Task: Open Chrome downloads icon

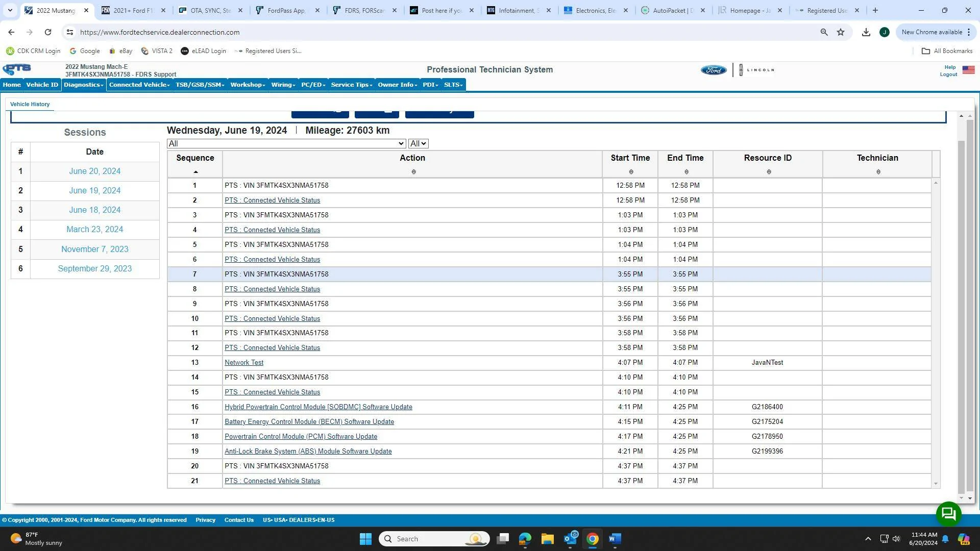Action: click(866, 32)
